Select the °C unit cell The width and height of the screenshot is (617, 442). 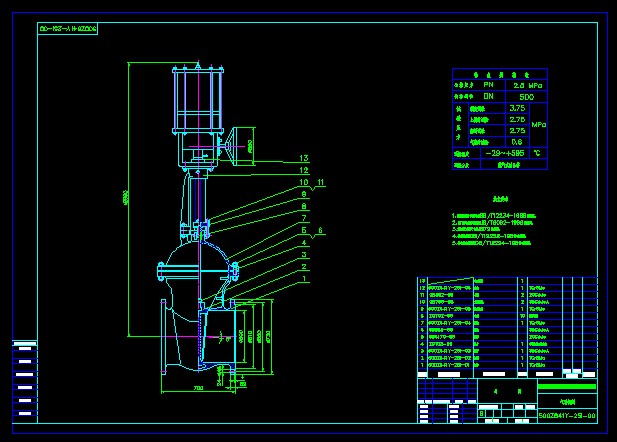coord(538,154)
